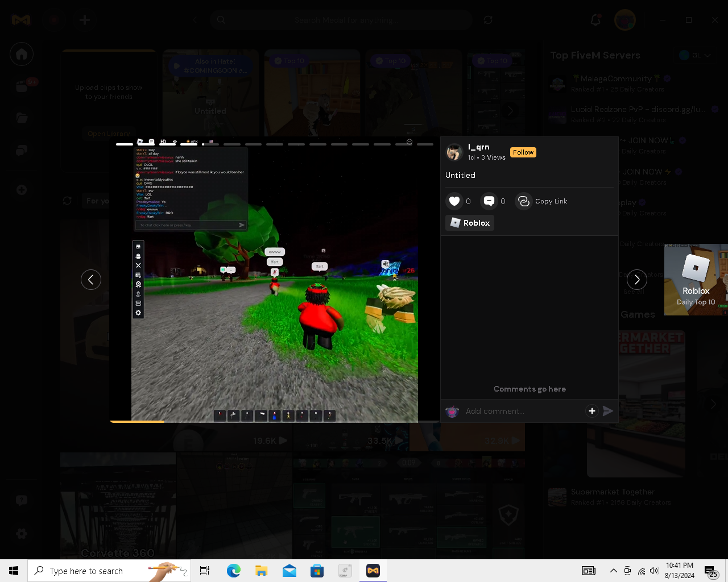Show hidden system tray icons chevron
Screen dimensions: 728x582
(x=613, y=571)
